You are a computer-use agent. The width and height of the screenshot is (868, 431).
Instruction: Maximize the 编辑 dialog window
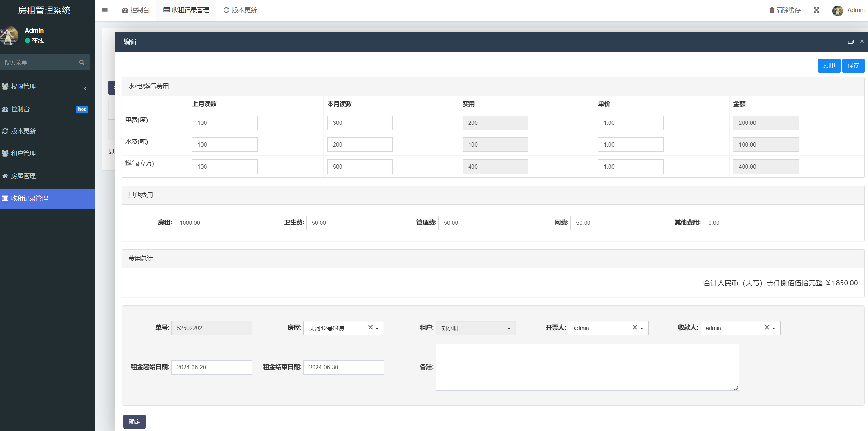pos(850,42)
